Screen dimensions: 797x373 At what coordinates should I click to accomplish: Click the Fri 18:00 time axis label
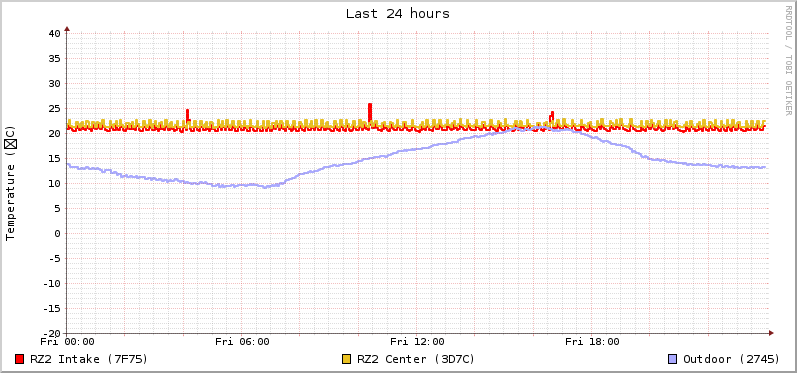coord(592,342)
